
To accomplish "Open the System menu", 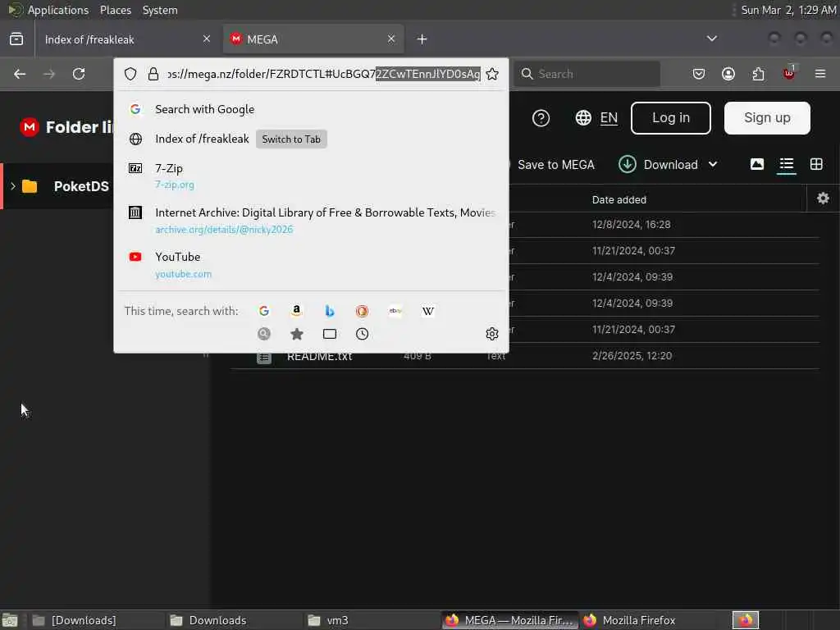I will pyautogui.click(x=160, y=10).
